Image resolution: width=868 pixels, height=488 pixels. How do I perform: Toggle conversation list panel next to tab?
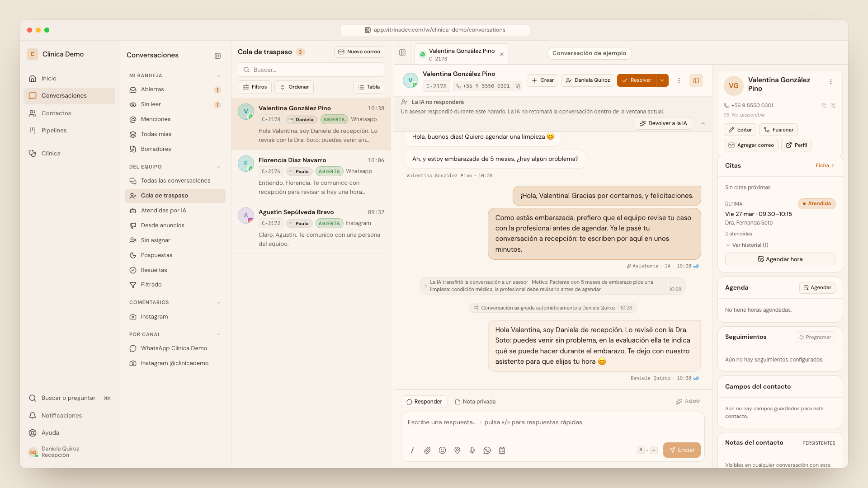[402, 52]
